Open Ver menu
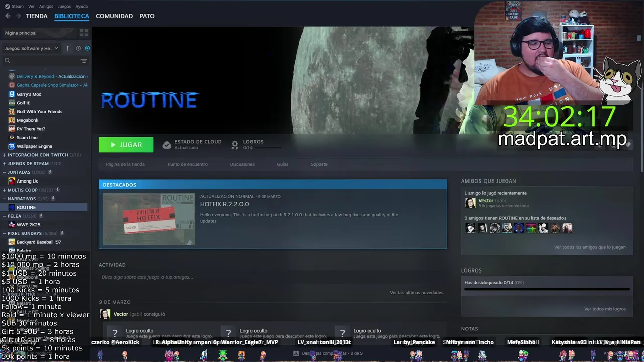The height and width of the screenshot is (362, 644). (31, 6)
